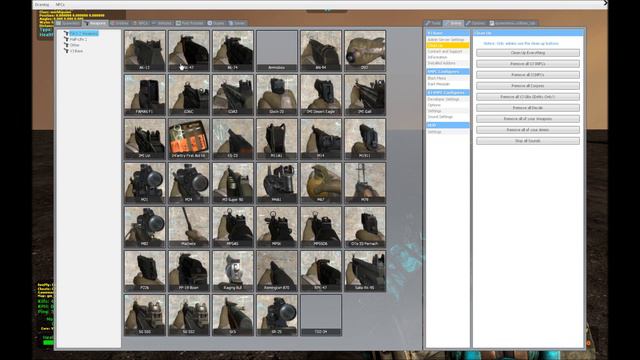Spawn the M1911 pistol

[x=365, y=139]
